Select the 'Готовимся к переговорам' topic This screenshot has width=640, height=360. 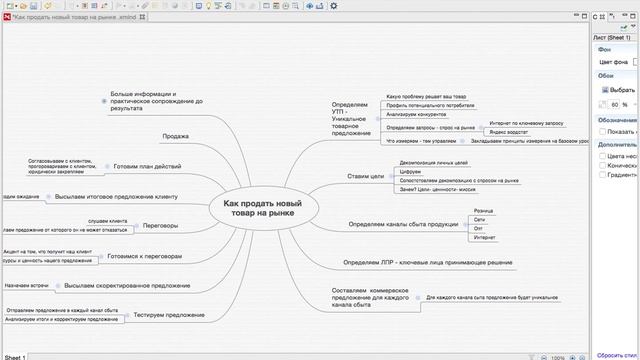(x=144, y=256)
